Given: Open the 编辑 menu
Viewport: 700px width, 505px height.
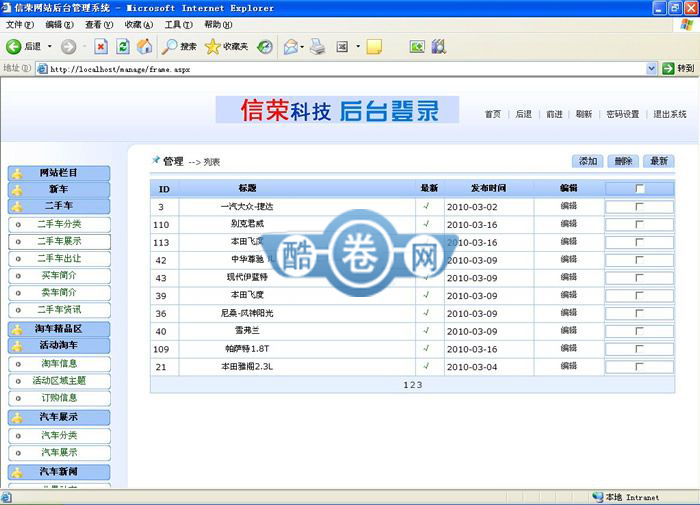Looking at the screenshot, I should (x=59, y=25).
